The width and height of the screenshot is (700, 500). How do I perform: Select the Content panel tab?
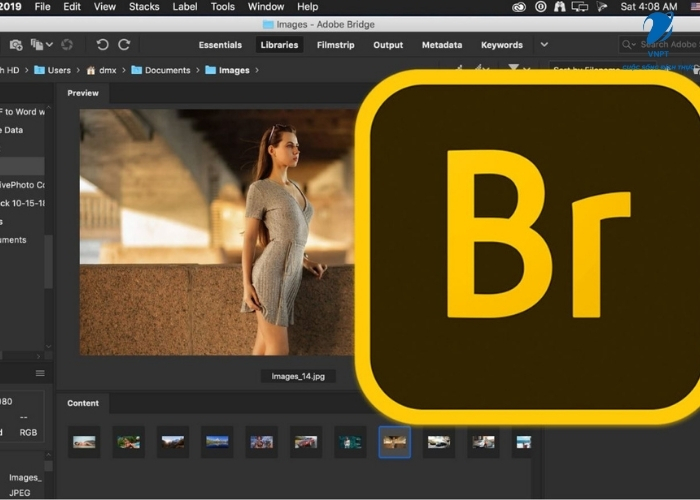pyautogui.click(x=83, y=403)
